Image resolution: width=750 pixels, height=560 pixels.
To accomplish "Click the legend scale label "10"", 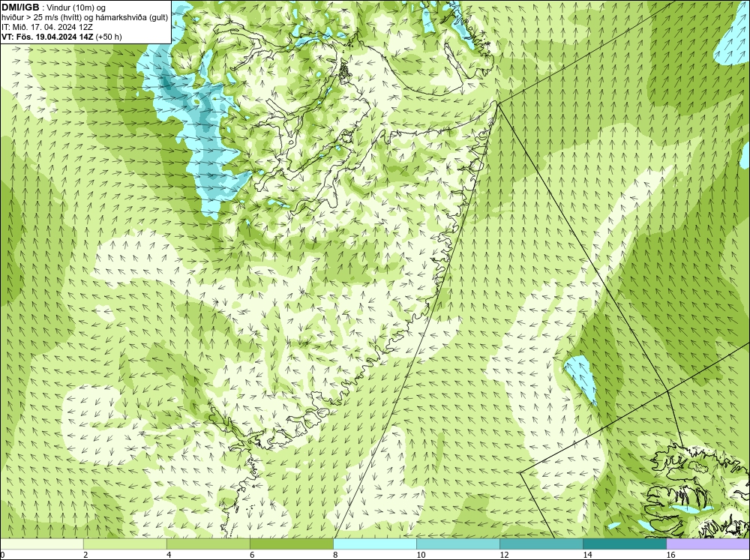I will click(421, 555).
